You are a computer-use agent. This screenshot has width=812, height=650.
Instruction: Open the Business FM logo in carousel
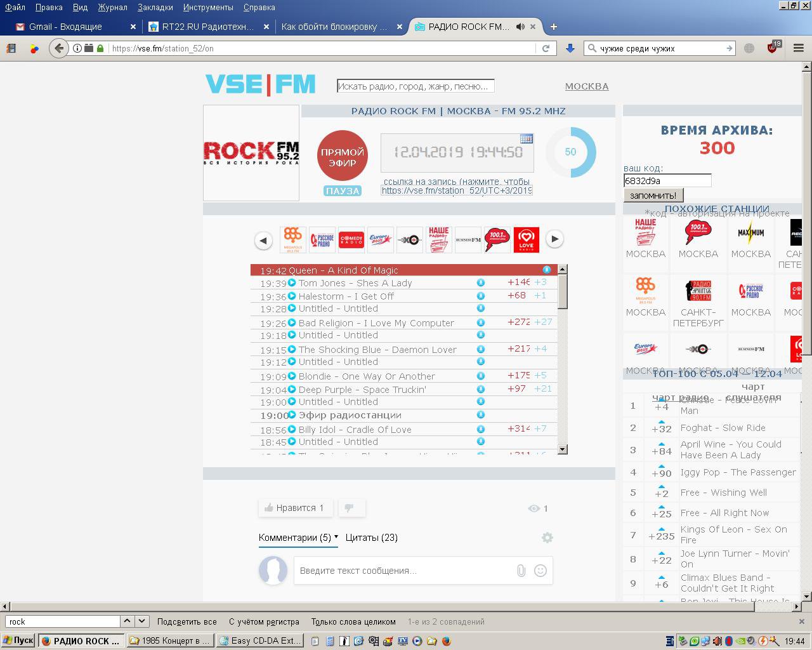(x=468, y=239)
